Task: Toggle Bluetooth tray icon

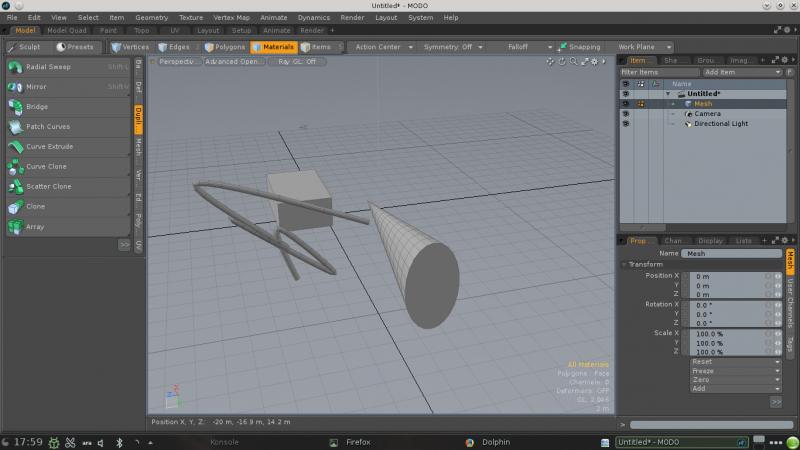Action: (119, 442)
